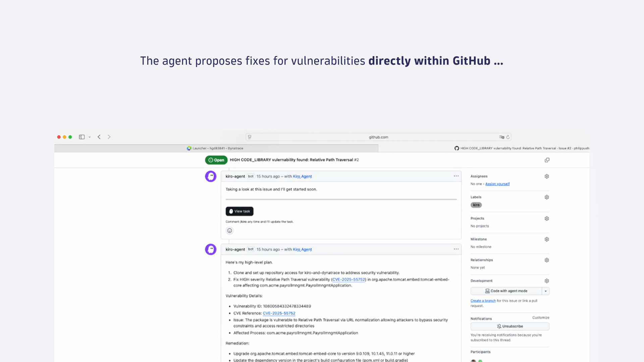Unsubscribe from this notification thread
Screen dimensions: 644x362
click(x=510, y=326)
